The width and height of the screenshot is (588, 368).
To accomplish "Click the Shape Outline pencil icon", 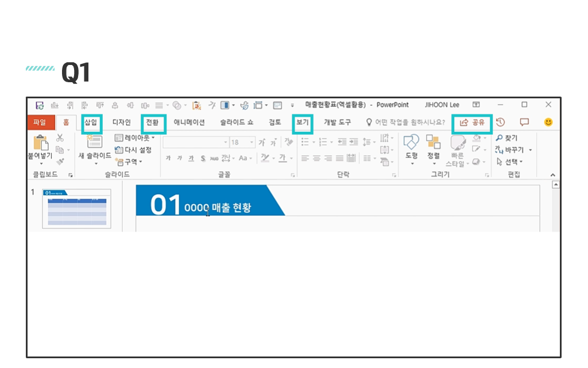I will click(x=476, y=149).
